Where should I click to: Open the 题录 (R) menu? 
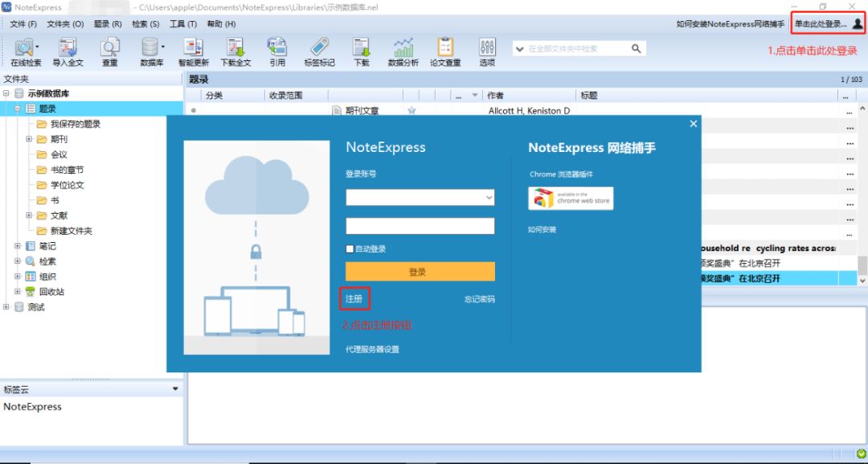click(108, 24)
